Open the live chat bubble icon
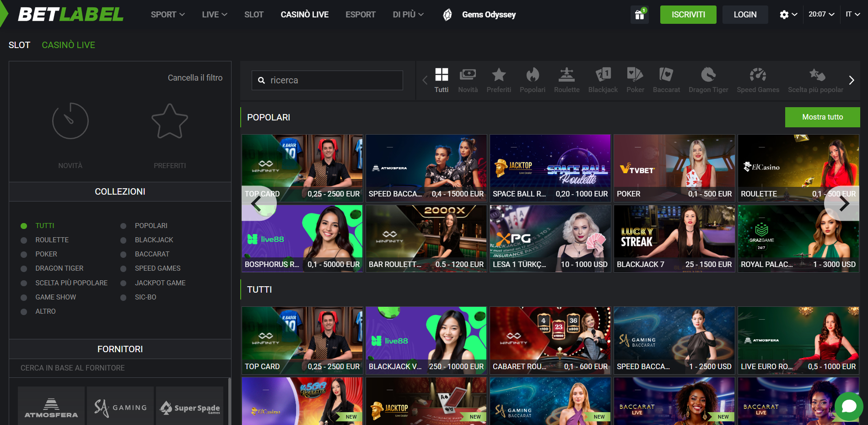 click(849, 406)
